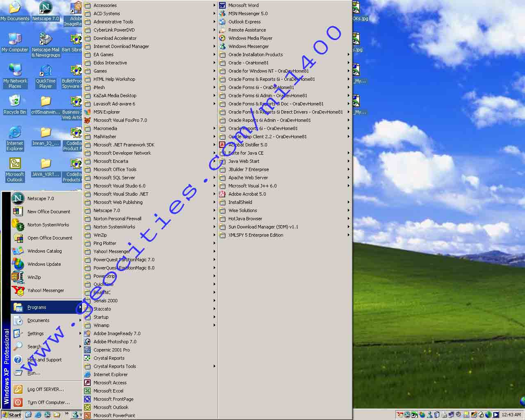
Task: Open My Network Places desktop icon
Action: point(15,76)
